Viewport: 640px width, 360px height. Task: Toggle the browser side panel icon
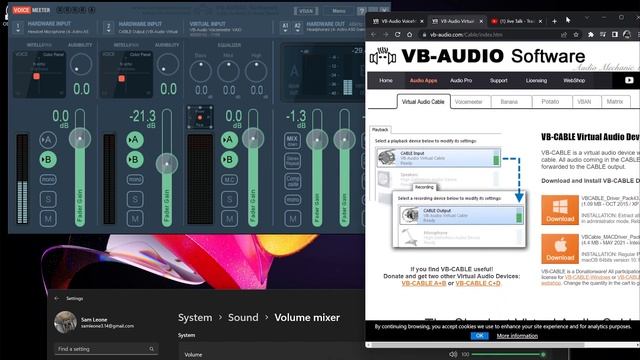615,35
